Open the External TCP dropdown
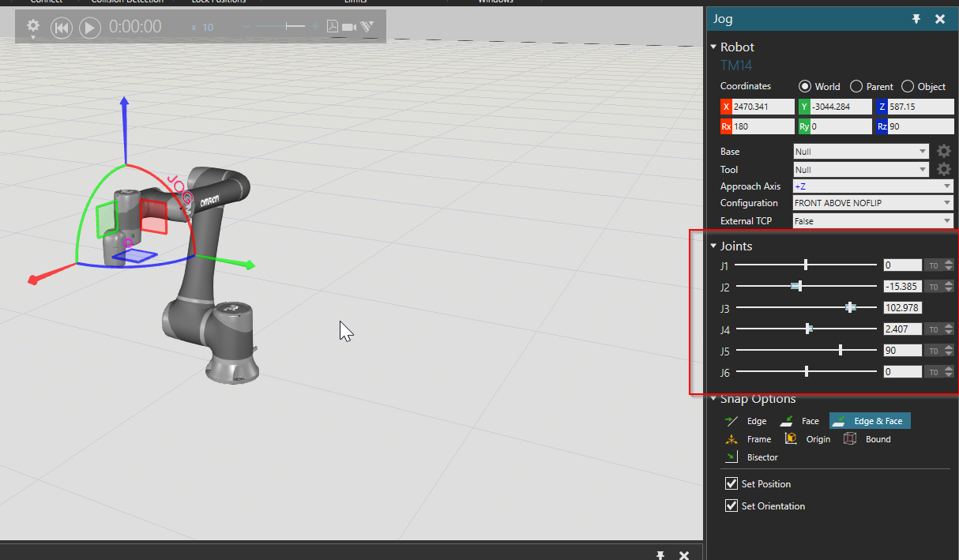The width and height of the screenshot is (959, 560). [874, 221]
